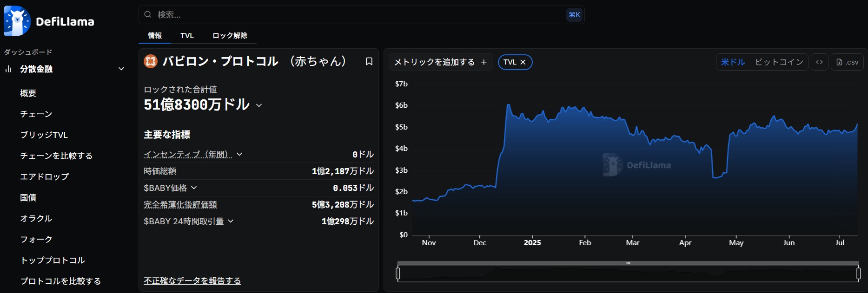Open the 情報 tab
Image resolution: width=868 pixels, height=293 pixels.
(x=155, y=36)
